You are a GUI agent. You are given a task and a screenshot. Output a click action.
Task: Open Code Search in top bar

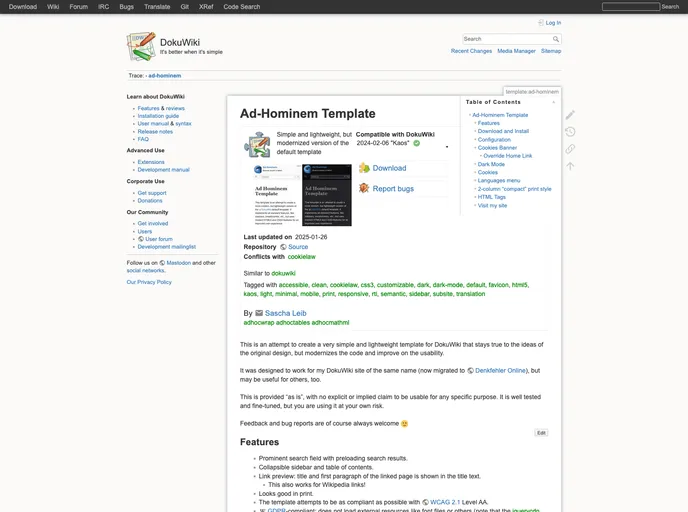click(241, 7)
